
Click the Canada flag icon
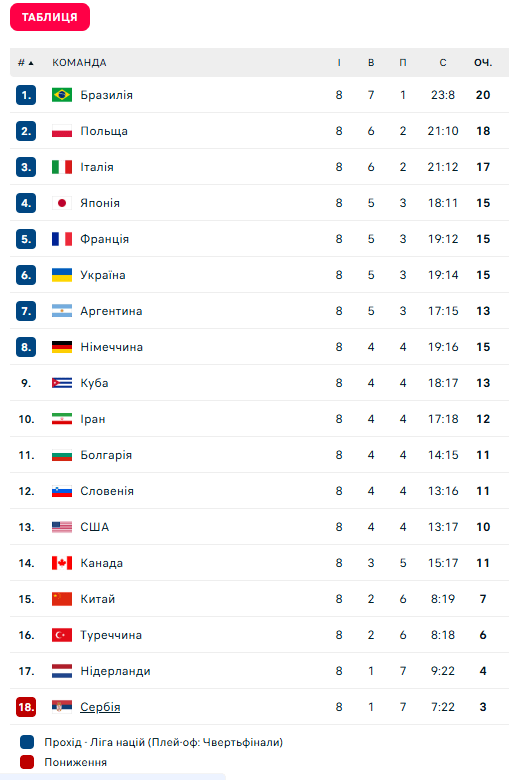pos(62,563)
